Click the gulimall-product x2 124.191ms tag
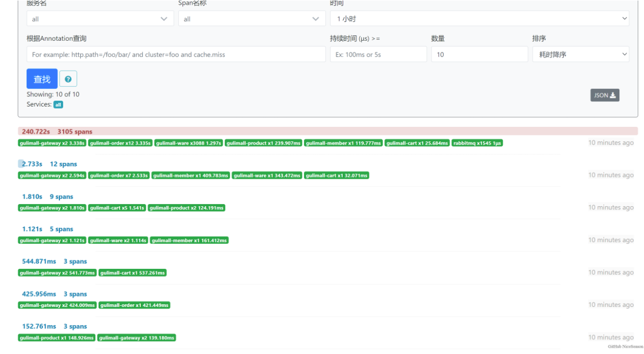 (187, 208)
